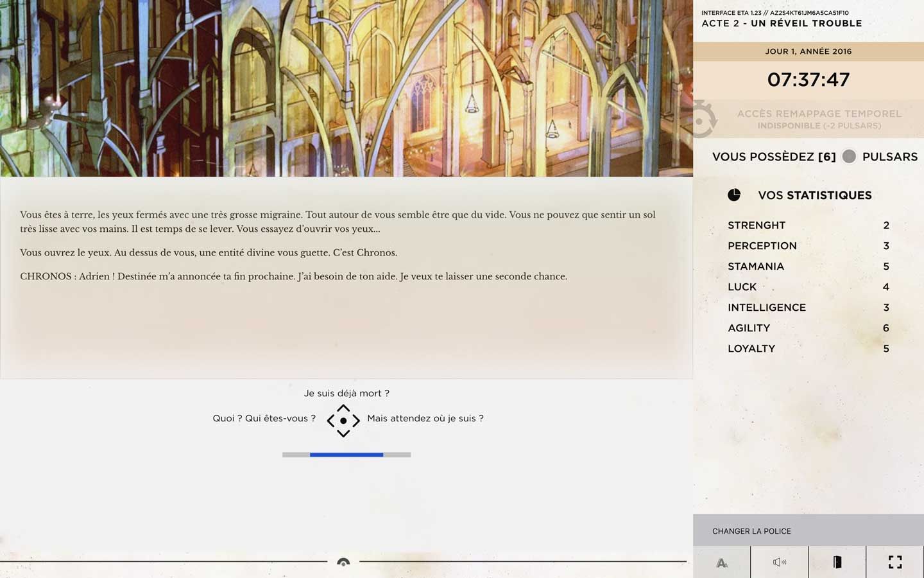This screenshot has height=578, width=924.
Task: Click the right arrow of the choice selector
Action: 356,421
